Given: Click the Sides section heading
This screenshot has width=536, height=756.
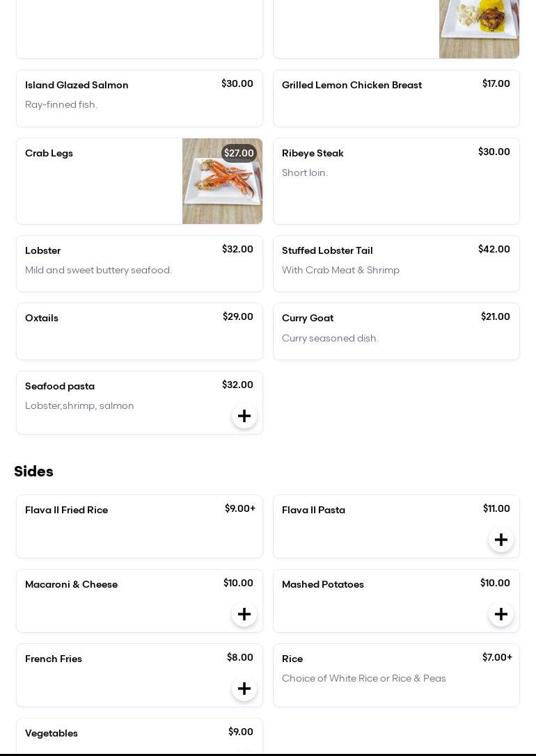Looking at the screenshot, I should click(x=33, y=472).
